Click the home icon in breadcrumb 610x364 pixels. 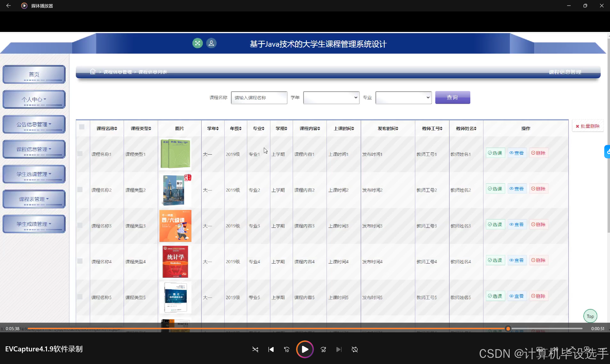click(x=93, y=72)
